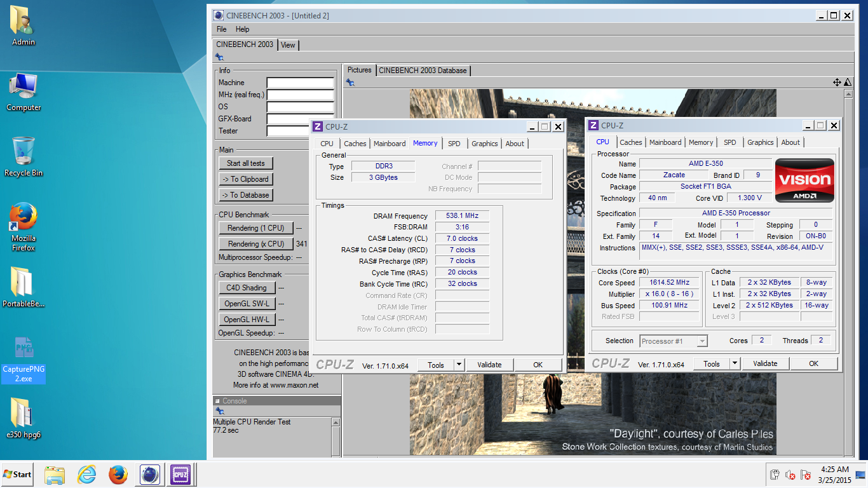Select the CapturePNG 2.exe desktop file

pyautogui.click(x=24, y=360)
